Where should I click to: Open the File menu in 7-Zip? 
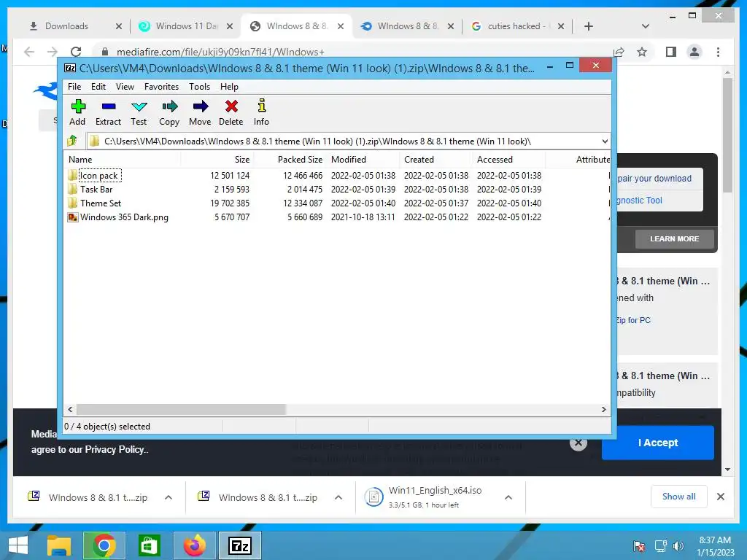coord(74,87)
